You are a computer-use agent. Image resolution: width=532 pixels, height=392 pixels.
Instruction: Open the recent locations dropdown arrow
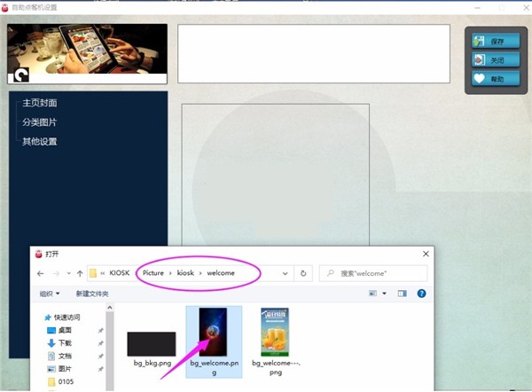(x=69, y=273)
